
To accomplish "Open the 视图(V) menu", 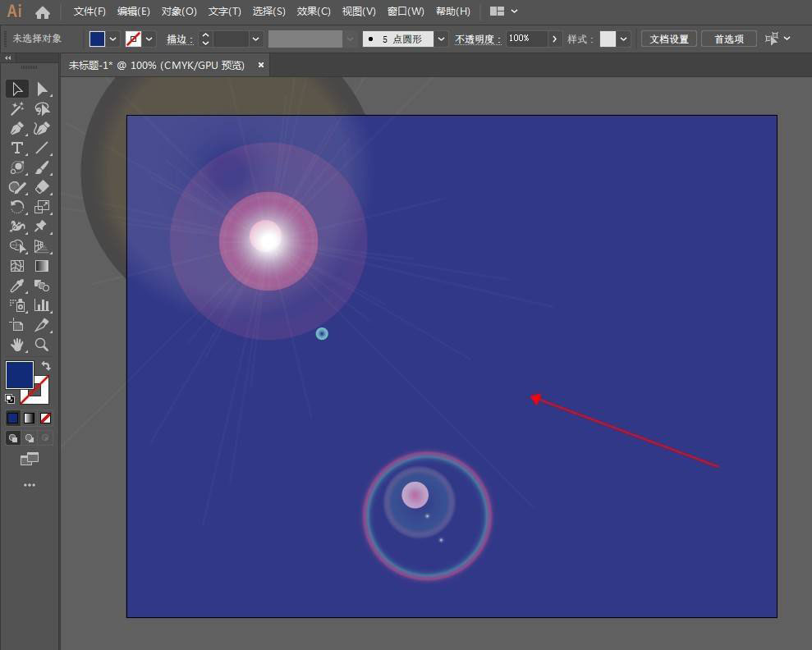I will point(359,11).
